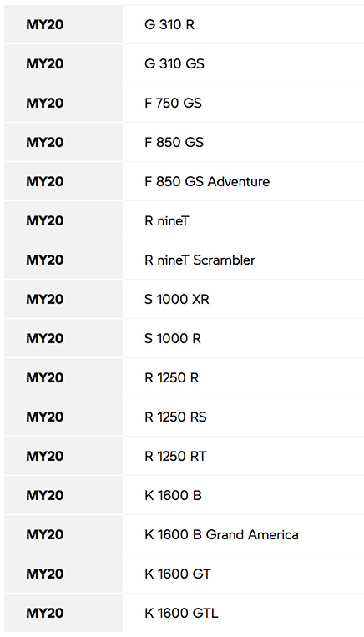Choose the R 1250 RS row

coord(175,417)
